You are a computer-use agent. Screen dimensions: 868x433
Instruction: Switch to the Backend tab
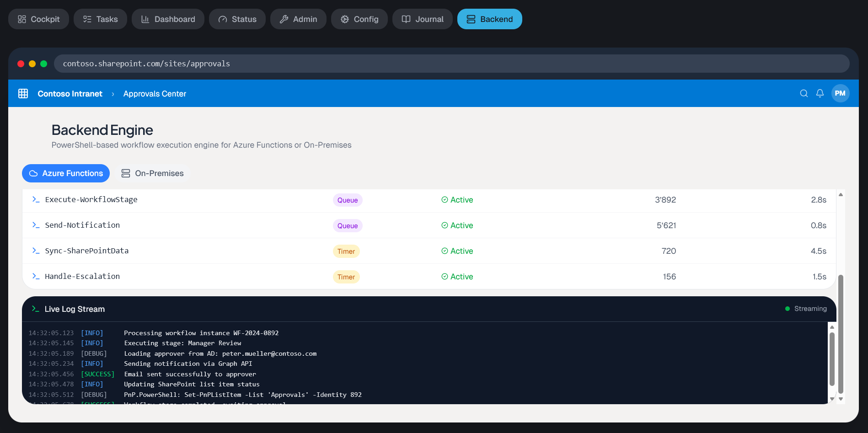pyautogui.click(x=489, y=19)
